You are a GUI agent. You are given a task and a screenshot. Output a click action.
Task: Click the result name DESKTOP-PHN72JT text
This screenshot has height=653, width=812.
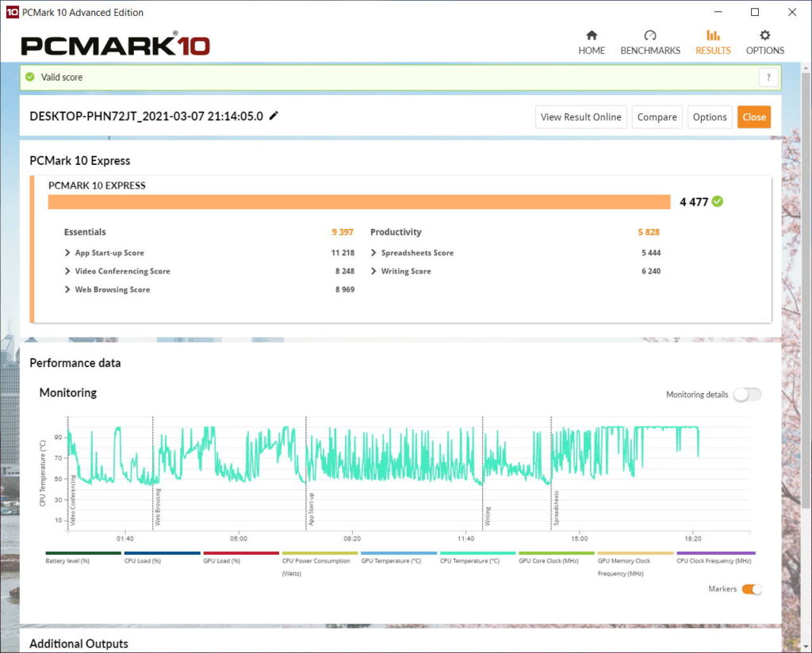pos(147,116)
